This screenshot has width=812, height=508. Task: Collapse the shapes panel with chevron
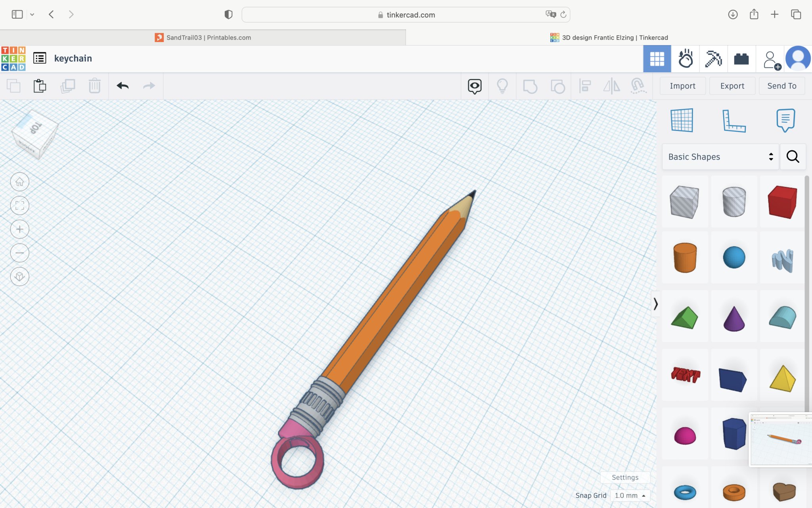pyautogui.click(x=655, y=304)
